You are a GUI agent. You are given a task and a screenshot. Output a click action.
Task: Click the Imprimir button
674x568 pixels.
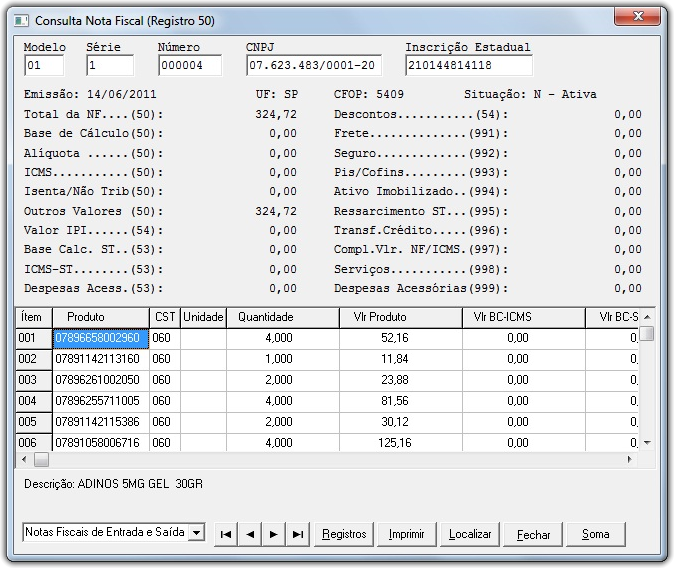pos(407,534)
